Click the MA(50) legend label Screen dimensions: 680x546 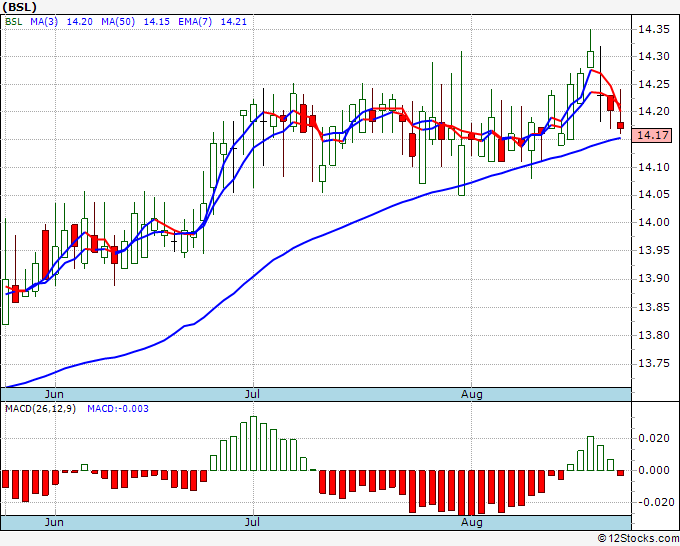pos(118,22)
